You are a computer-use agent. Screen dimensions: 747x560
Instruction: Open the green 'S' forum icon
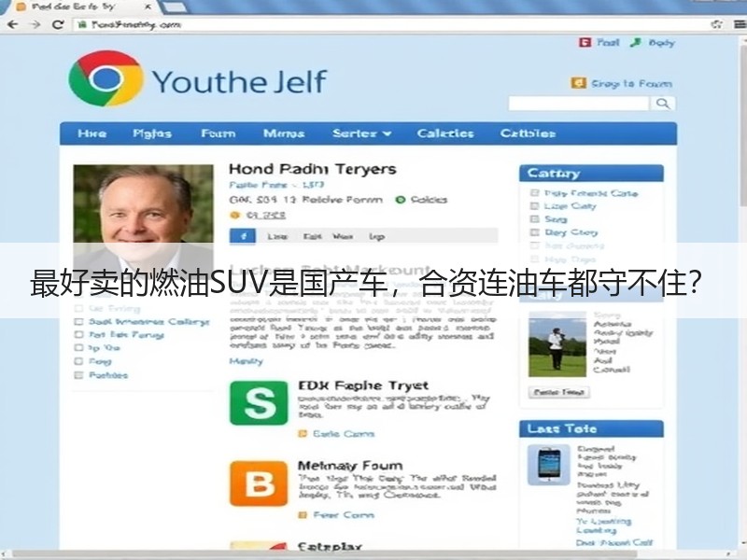point(259,403)
